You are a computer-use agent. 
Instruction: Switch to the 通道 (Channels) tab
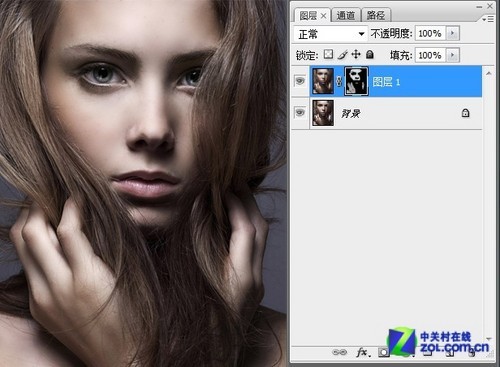[x=346, y=15]
